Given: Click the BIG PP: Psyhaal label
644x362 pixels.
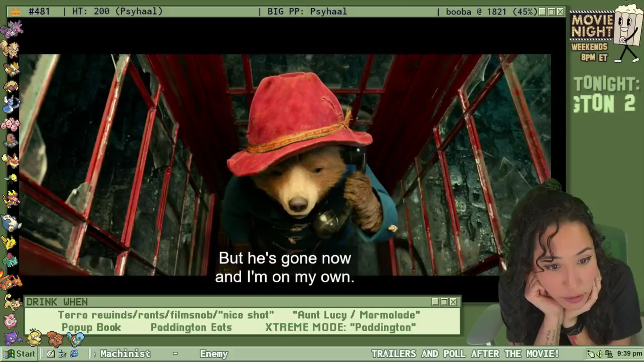Looking at the screenshot, I should [307, 11].
